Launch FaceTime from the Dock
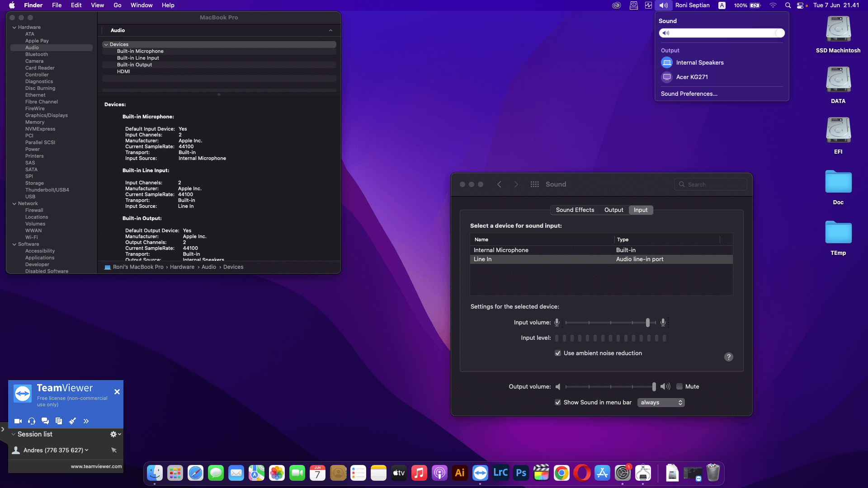The height and width of the screenshot is (488, 868). tap(297, 473)
